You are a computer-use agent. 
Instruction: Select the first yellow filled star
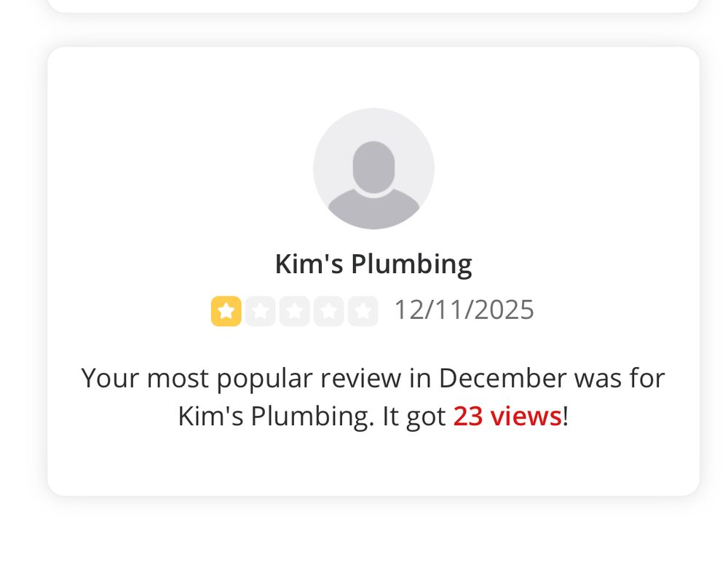(x=226, y=311)
